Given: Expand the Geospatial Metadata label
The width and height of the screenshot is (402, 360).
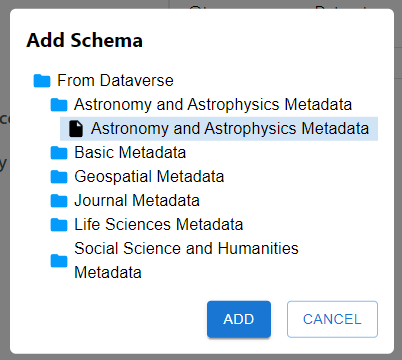Looking at the screenshot, I should (149, 177).
